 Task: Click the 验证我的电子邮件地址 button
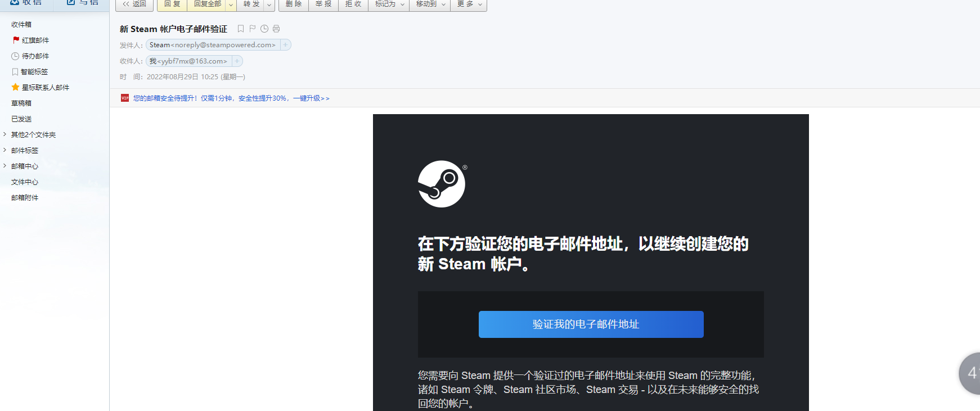click(x=591, y=324)
